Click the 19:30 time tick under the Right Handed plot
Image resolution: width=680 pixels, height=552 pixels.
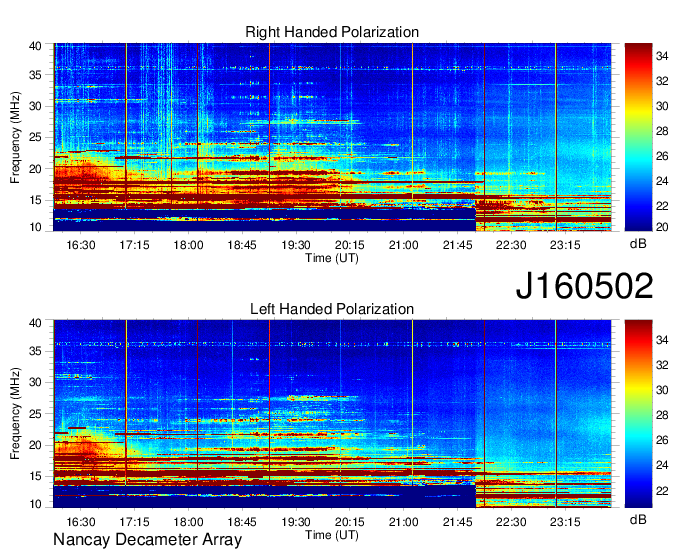point(296,245)
